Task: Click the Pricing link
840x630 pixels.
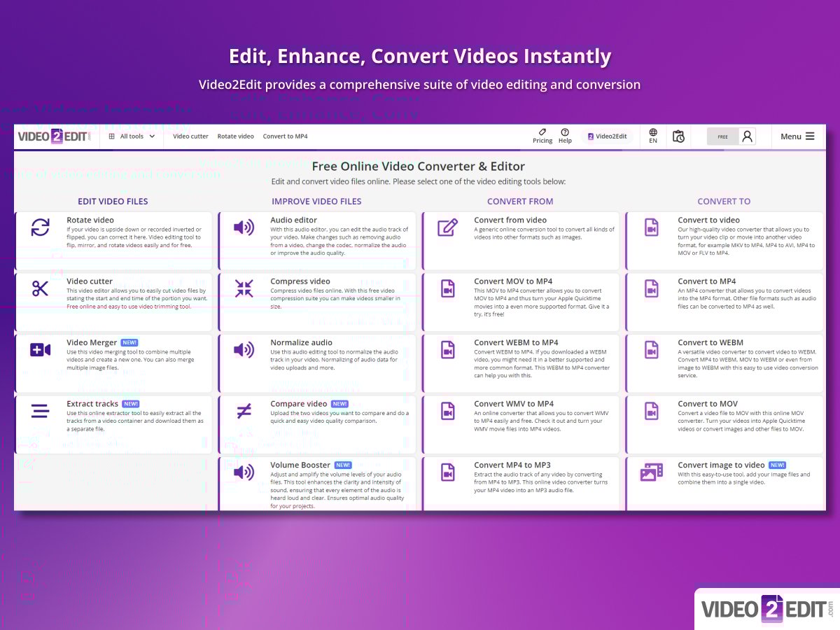Action: pyautogui.click(x=542, y=137)
